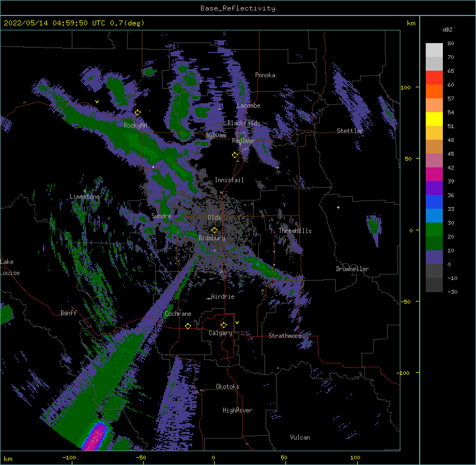This screenshot has width=476, height=465.
Task: Click the -100 tick on the bottom axis
Action: point(69,458)
